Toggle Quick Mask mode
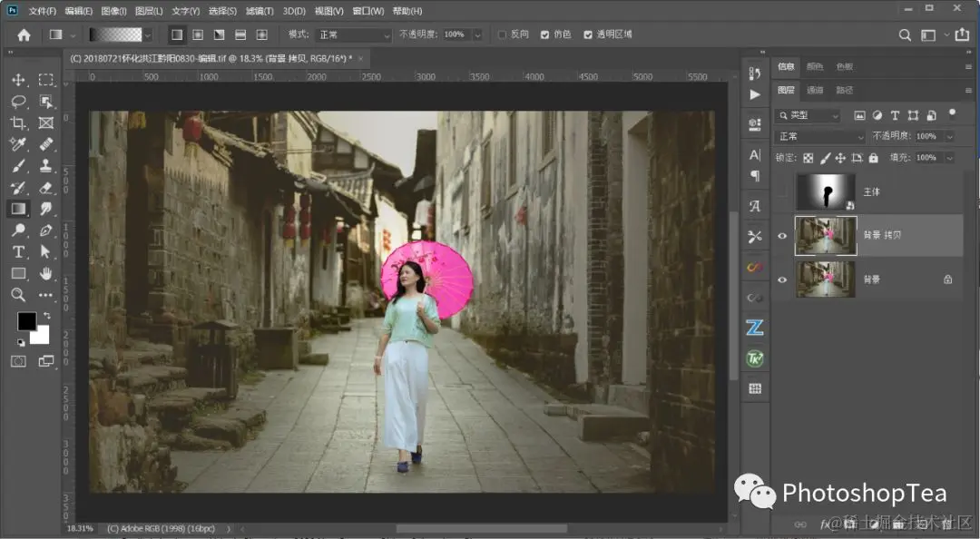Screen dimensions: 980x539 (x=18, y=361)
